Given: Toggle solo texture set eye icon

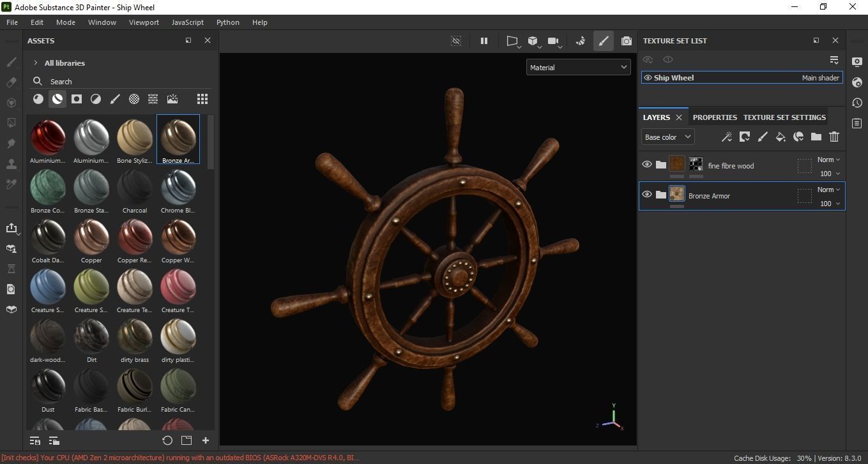Looking at the screenshot, I should click(668, 59).
